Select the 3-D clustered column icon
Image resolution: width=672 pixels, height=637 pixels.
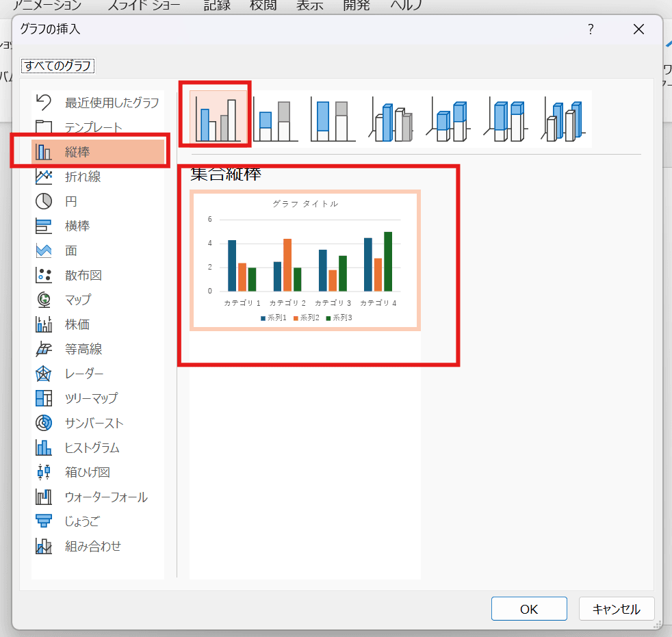click(391, 119)
